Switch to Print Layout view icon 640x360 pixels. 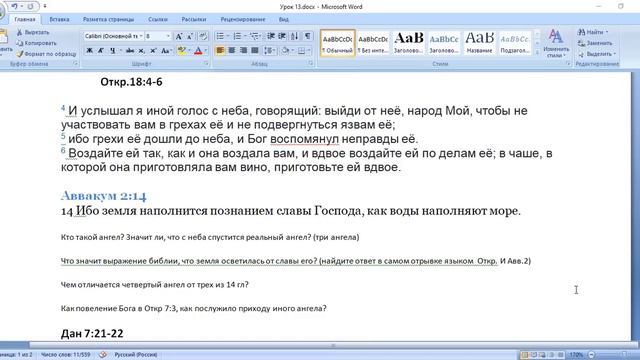[525, 355]
